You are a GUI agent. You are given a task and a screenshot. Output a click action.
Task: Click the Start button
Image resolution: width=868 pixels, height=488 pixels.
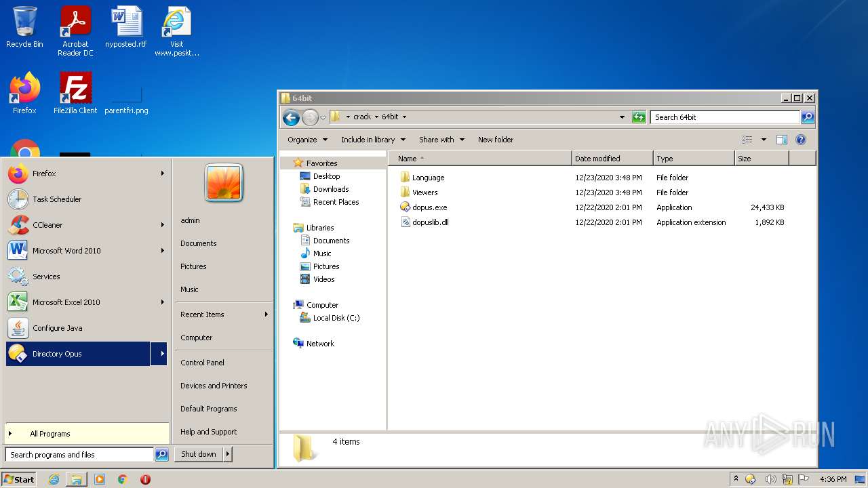[19, 479]
